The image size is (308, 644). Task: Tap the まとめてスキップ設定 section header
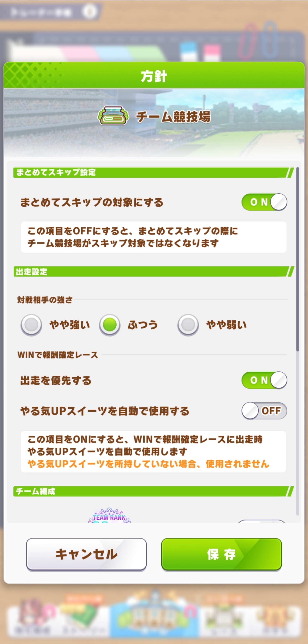tap(56, 172)
